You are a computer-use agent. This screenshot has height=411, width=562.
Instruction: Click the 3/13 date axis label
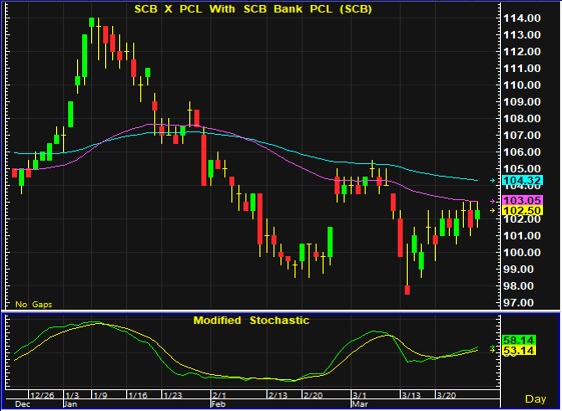tap(411, 395)
